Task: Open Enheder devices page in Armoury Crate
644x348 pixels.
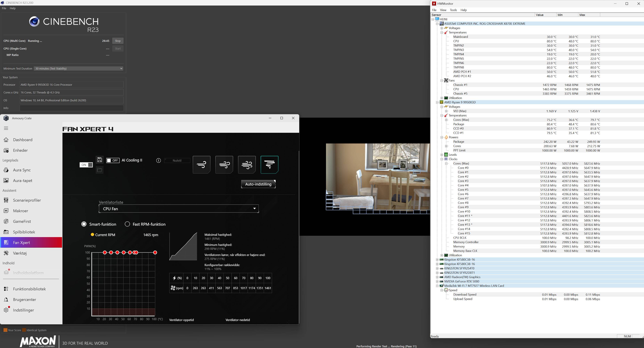Action: point(20,150)
